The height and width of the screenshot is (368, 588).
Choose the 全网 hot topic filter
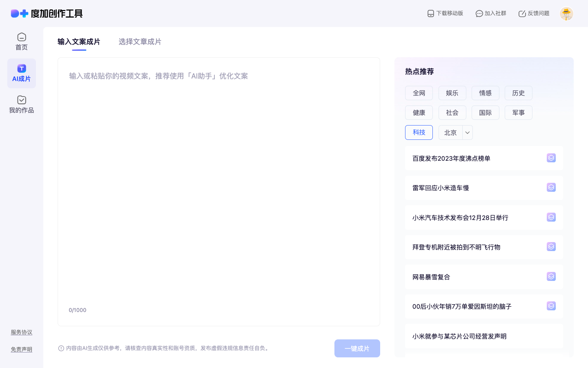pos(419,93)
